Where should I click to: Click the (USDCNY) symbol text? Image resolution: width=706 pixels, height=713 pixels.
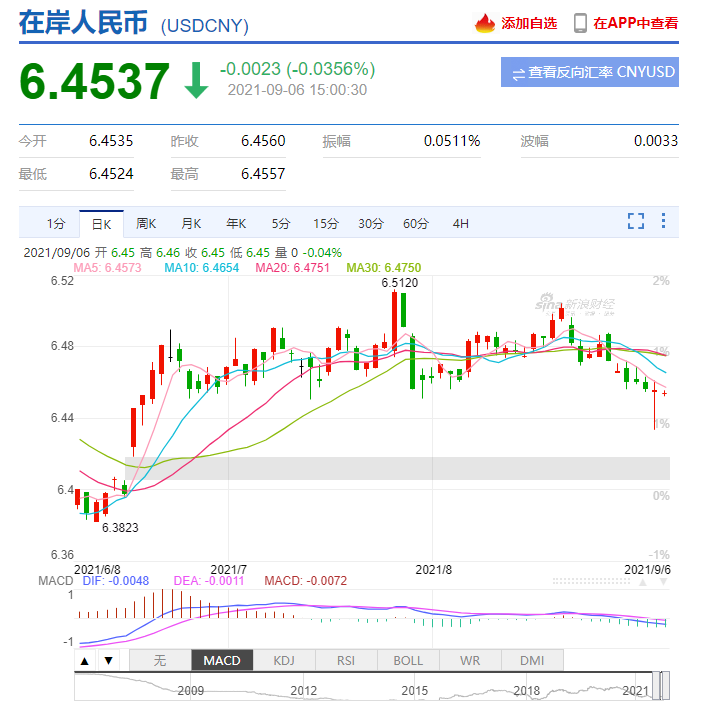coord(205,26)
